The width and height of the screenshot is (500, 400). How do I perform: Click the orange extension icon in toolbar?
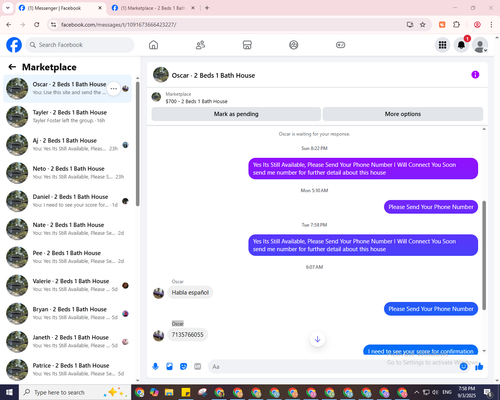pyautogui.click(x=442, y=25)
